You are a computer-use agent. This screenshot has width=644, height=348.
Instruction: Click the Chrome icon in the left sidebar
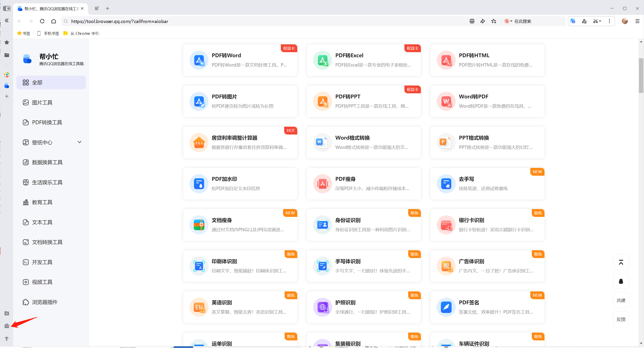7,75
